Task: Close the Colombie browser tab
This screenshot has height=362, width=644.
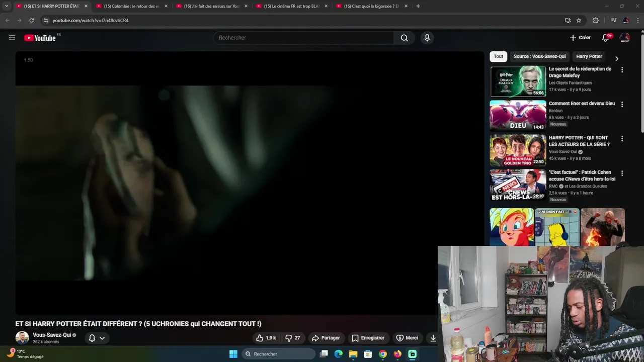Action: (x=166, y=6)
